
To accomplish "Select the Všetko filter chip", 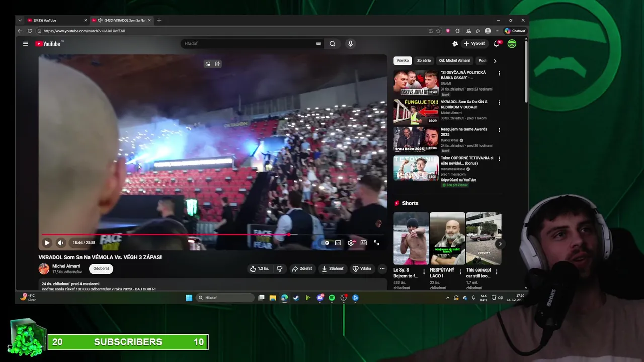I will (x=403, y=60).
